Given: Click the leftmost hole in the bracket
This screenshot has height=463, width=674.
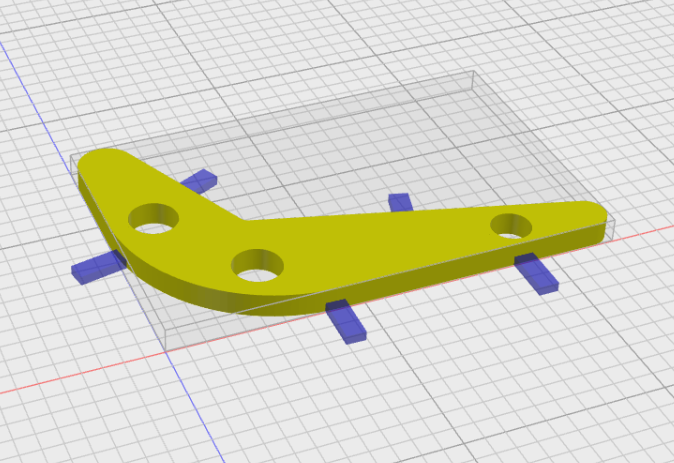Looking at the screenshot, I should click(153, 218).
